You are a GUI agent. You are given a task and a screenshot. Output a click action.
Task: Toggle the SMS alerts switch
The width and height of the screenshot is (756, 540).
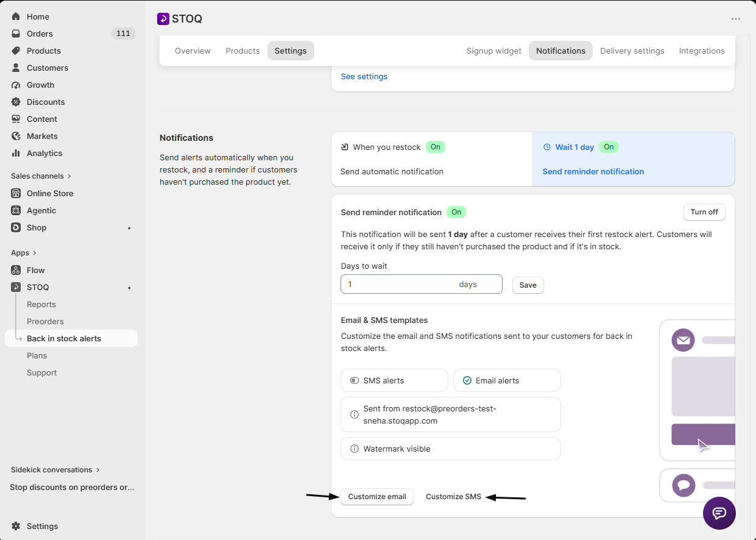click(x=354, y=380)
